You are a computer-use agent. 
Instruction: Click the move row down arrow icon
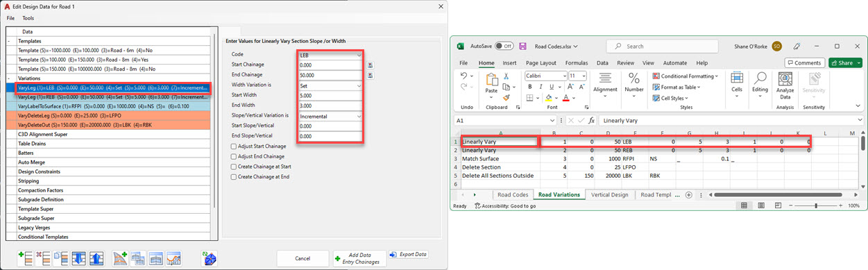coord(78,258)
